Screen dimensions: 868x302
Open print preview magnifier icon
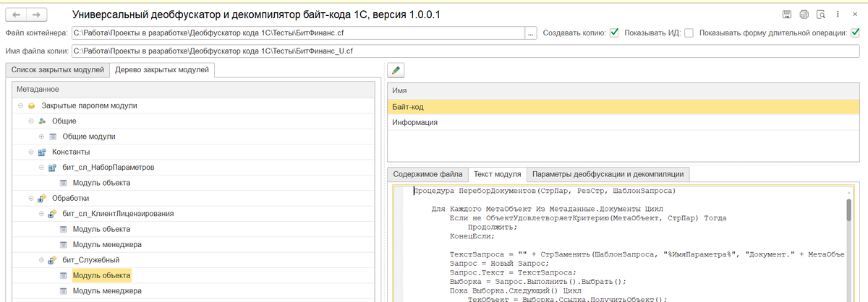tap(820, 14)
